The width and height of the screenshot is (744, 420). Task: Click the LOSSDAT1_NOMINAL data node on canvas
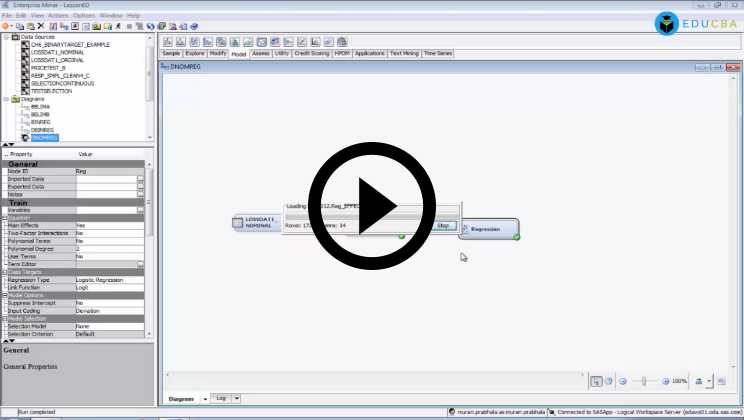pyautogui.click(x=257, y=223)
